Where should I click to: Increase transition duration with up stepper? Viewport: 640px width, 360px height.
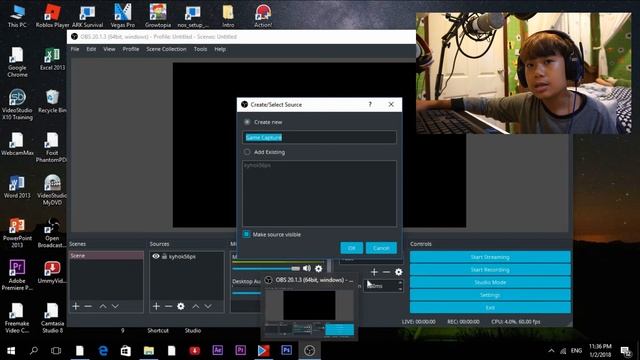400,283
